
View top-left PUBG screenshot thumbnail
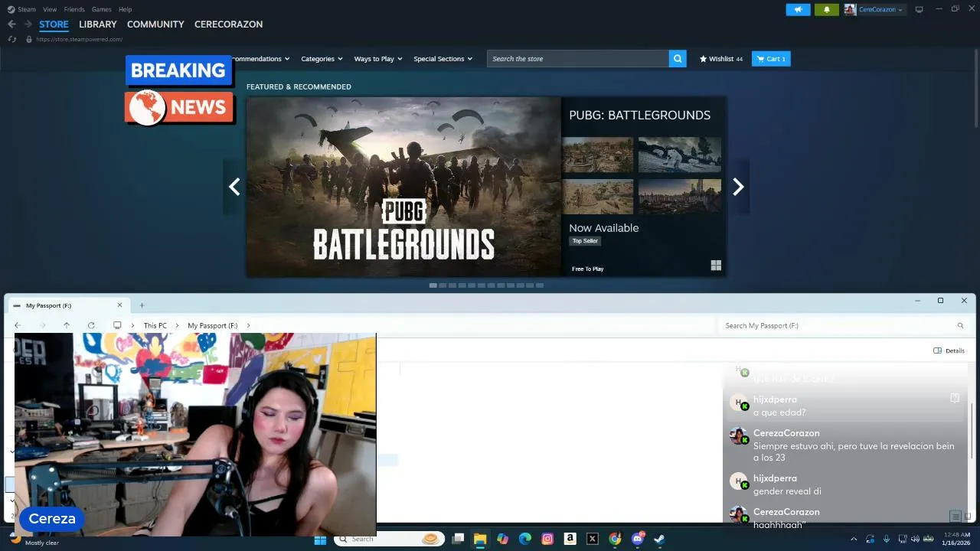click(x=598, y=155)
